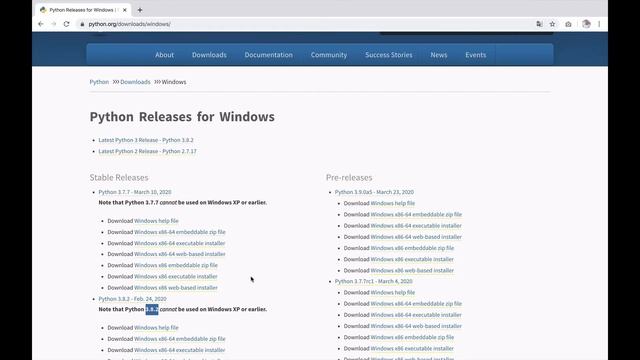640x360 pixels.
Task: Download x86-64 embeddable zip under Python 3.7.7rc1
Action: click(416, 304)
